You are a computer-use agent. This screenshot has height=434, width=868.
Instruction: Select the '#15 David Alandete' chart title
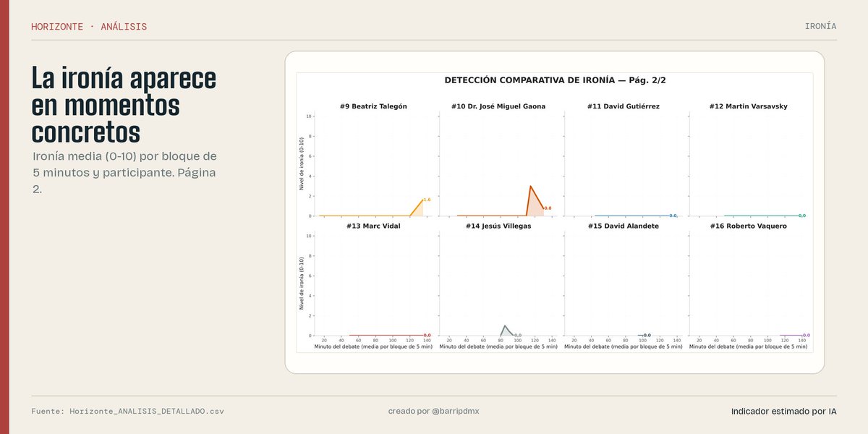(x=624, y=226)
